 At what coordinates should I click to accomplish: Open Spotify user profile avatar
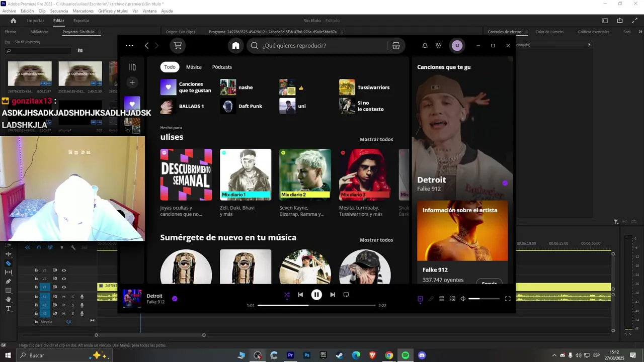(x=457, y=46)
